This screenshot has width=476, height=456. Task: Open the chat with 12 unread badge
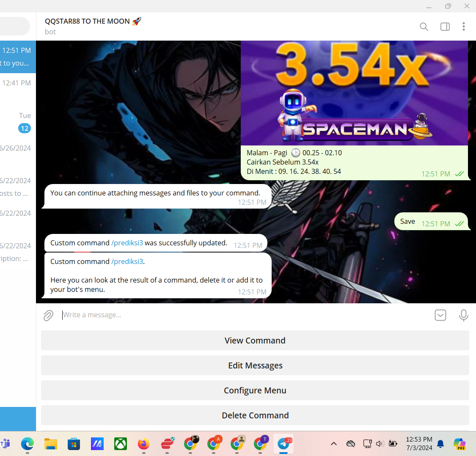(18, 122)
